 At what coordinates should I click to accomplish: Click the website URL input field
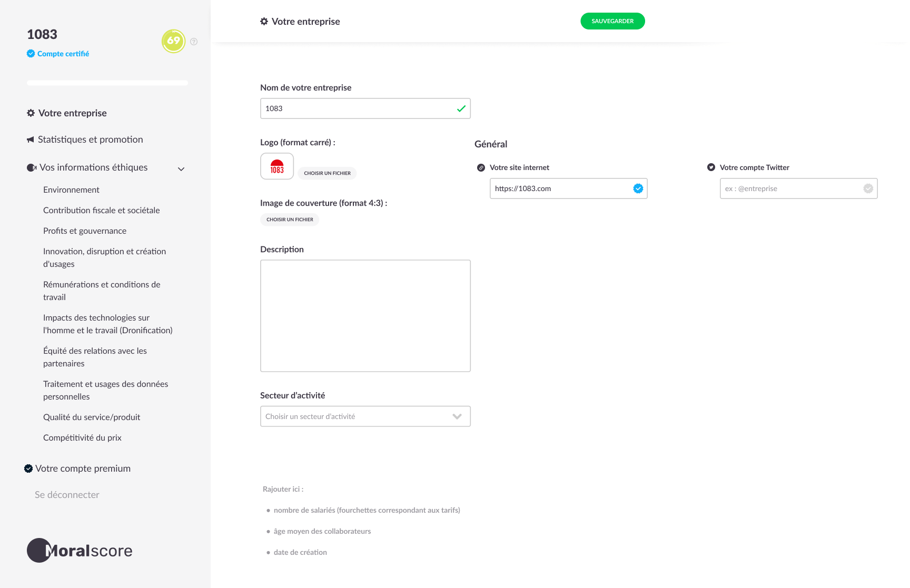click(x=569, y=188)
